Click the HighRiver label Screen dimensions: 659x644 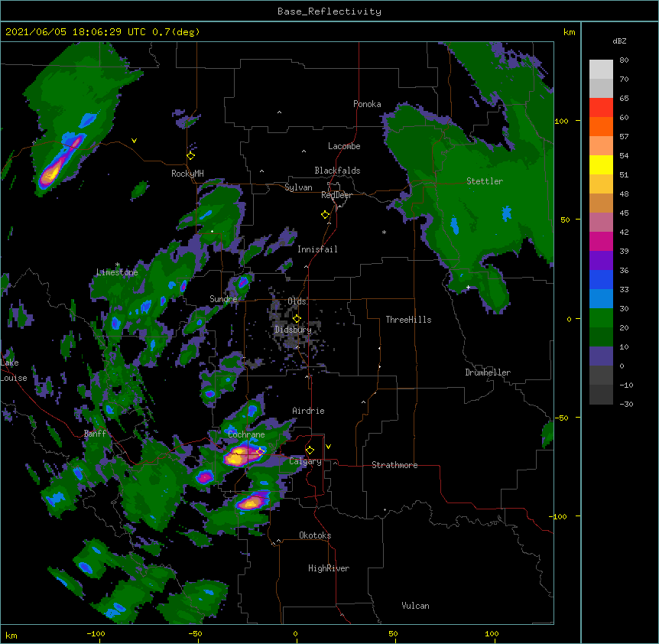[x=329, y=568]
